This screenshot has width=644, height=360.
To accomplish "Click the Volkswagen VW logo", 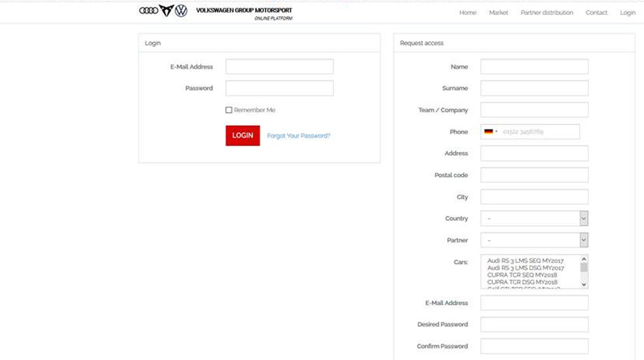I will (181, 10).
